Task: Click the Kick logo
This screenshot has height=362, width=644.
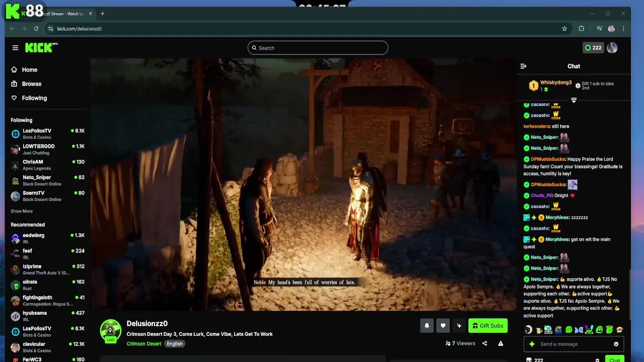Action: (x=41, y=48)
